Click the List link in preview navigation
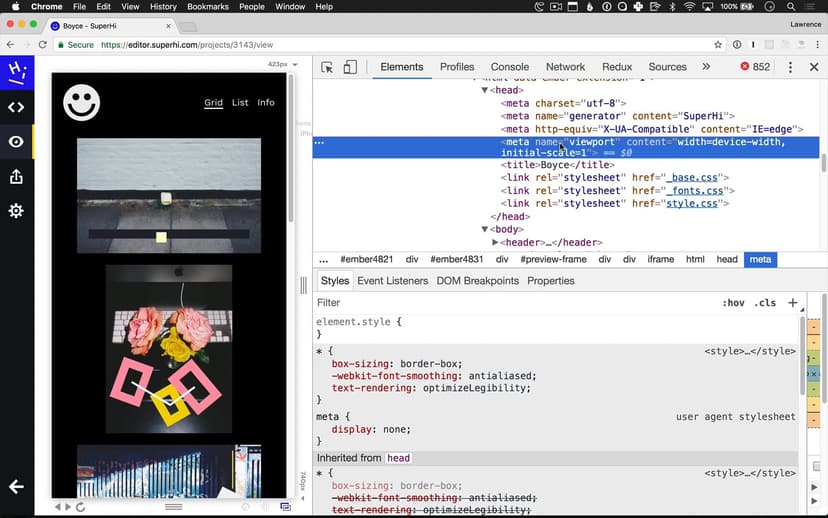Image resolution: width=828 pixels, height=518 pixels. coord(240,102)
